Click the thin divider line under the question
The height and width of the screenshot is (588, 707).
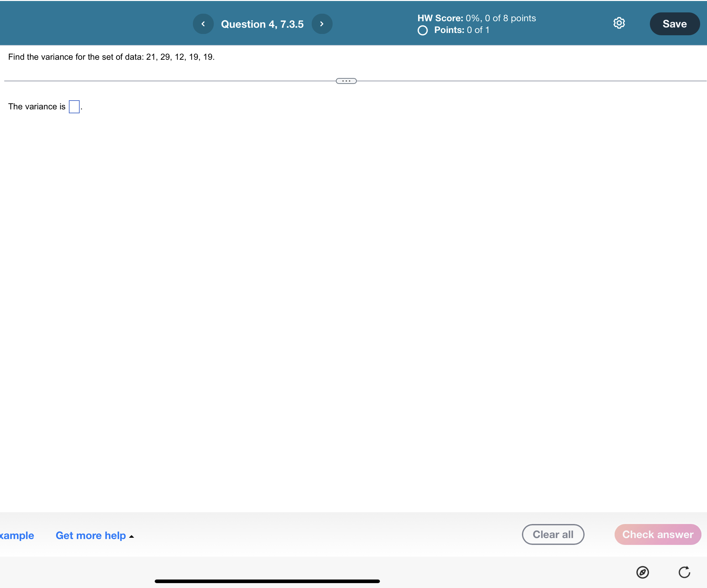pyautogui.click(x=168, y=81)
